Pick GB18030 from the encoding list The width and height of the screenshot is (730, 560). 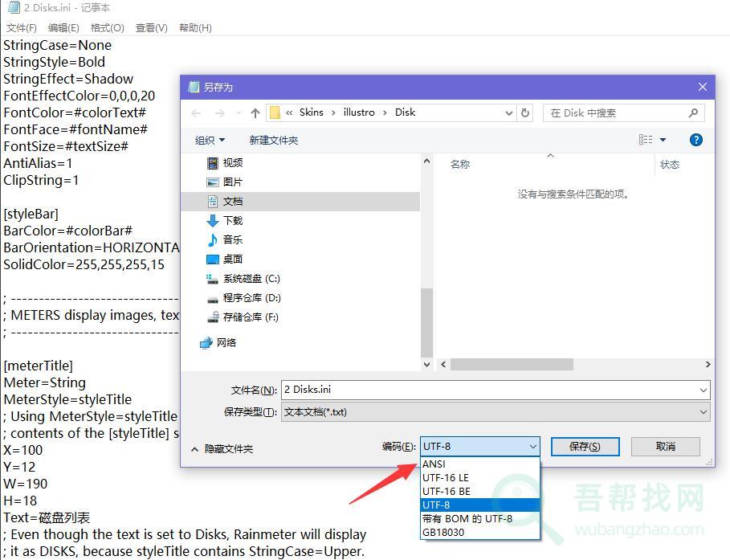point(443,532)
